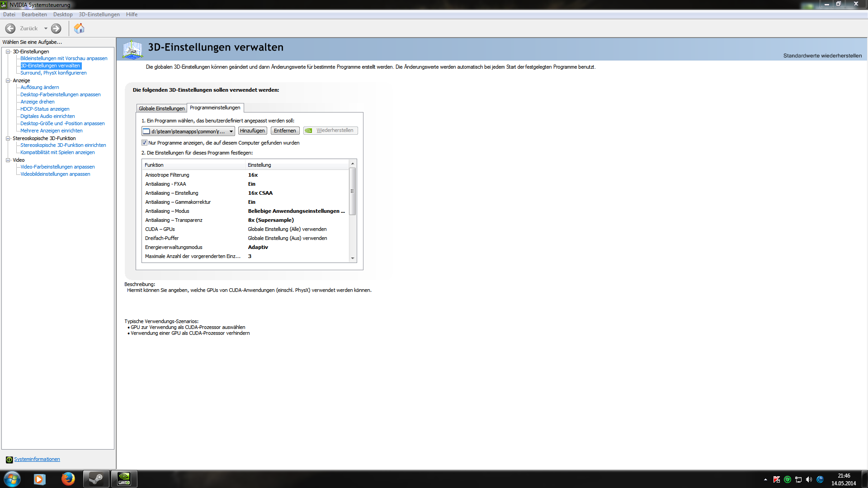868x488 pixels.
Task: Collapse the Stereoskopische 3D-Funktion node
Action: tap(8, 138)
